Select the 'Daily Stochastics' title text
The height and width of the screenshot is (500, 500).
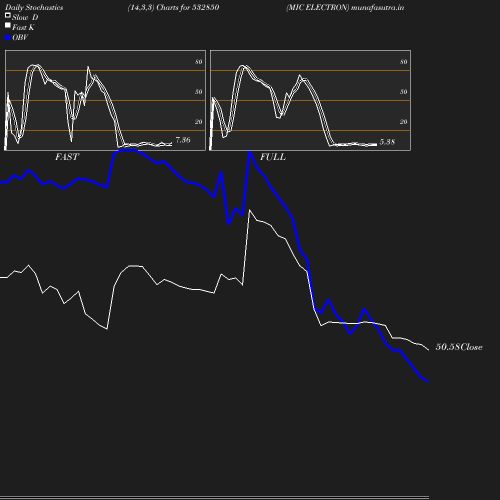pyautogui.click(x=34, y=8)
